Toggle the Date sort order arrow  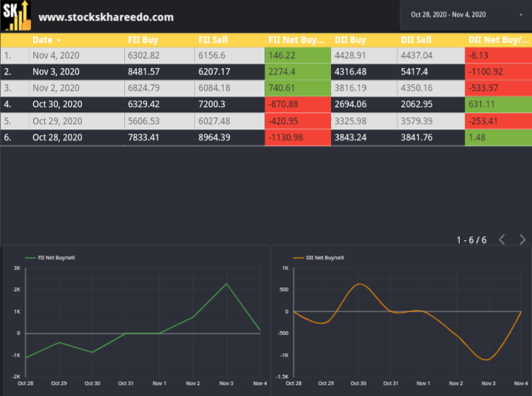click(x=58, y=41)
